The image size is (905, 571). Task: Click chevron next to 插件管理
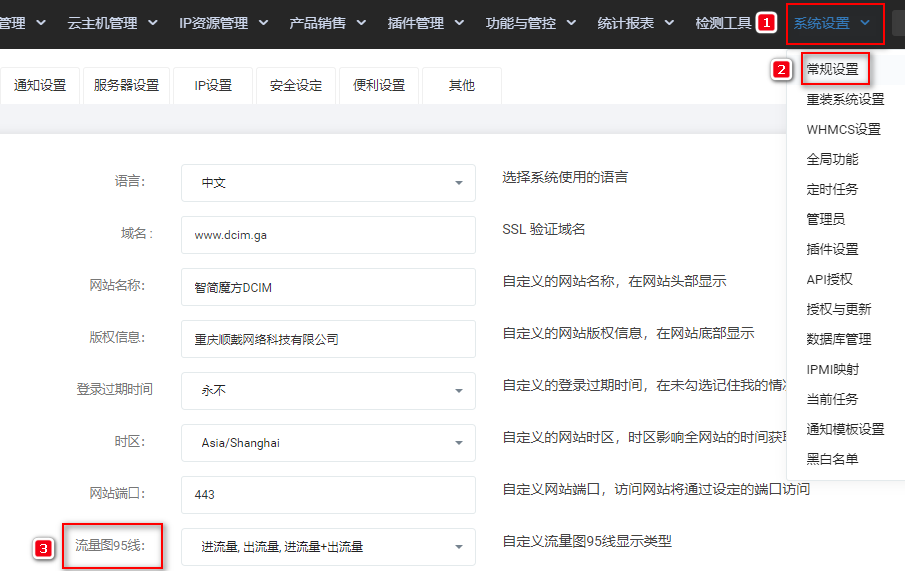click(x=459, y=23)
